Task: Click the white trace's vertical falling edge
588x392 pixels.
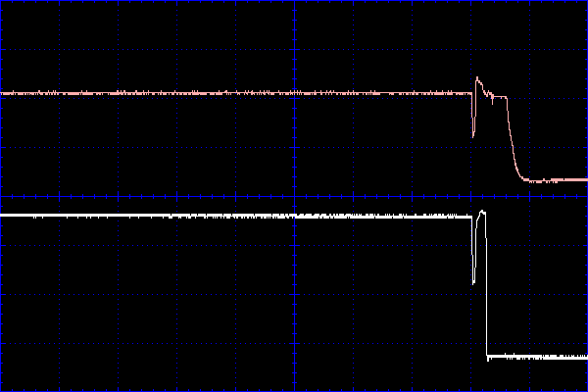Action: pyautogui.click(x=487, y=294)
